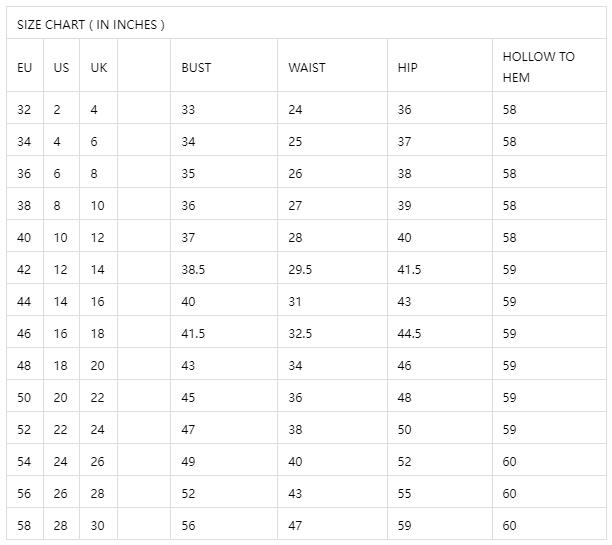
Task: Click the HOLLOW TO HEM header
Action: (x=539, y=67)
